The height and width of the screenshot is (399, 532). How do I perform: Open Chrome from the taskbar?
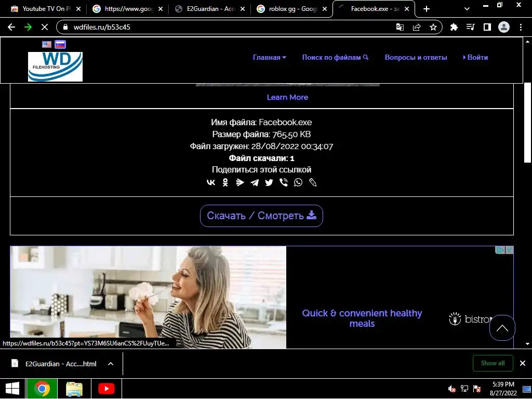coord(42,389)
